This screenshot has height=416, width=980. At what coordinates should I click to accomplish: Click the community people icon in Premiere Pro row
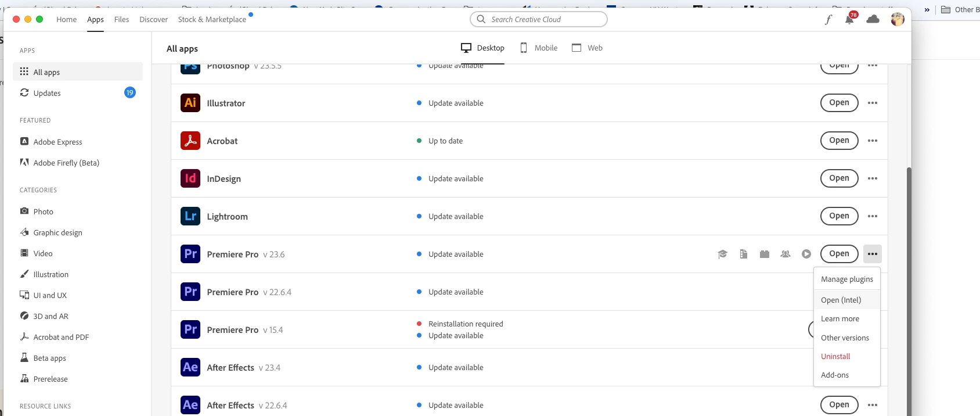pos(786,254)
